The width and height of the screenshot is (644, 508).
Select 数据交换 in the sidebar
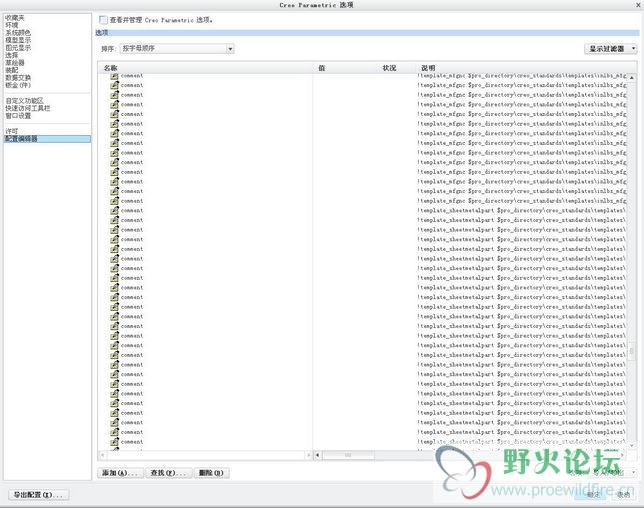[18, 78]
